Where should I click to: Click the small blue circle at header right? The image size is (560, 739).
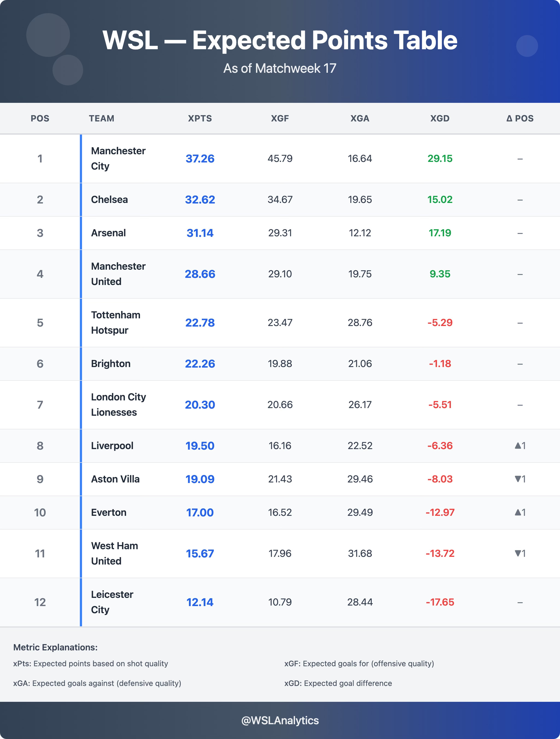527,46
